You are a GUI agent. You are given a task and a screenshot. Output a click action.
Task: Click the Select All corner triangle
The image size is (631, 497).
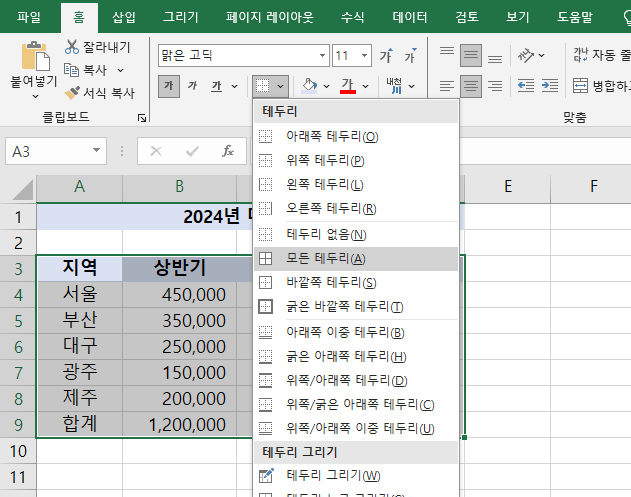click(23, 190)
